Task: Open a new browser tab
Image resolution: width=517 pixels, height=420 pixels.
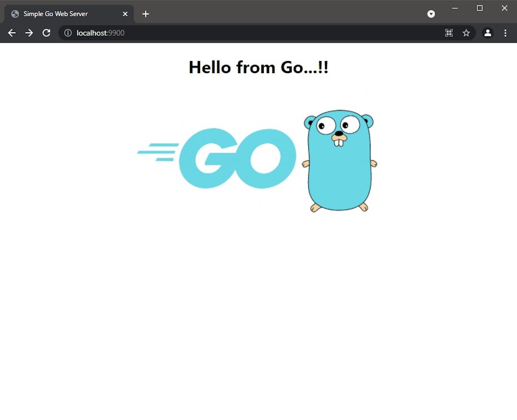Action: [146, 14]
